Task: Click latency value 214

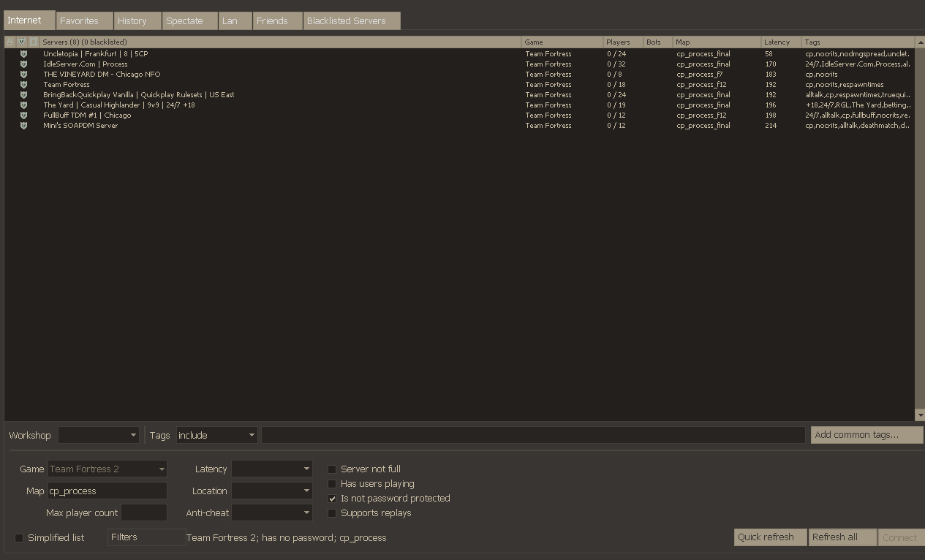Action: [x=771, y=126]
